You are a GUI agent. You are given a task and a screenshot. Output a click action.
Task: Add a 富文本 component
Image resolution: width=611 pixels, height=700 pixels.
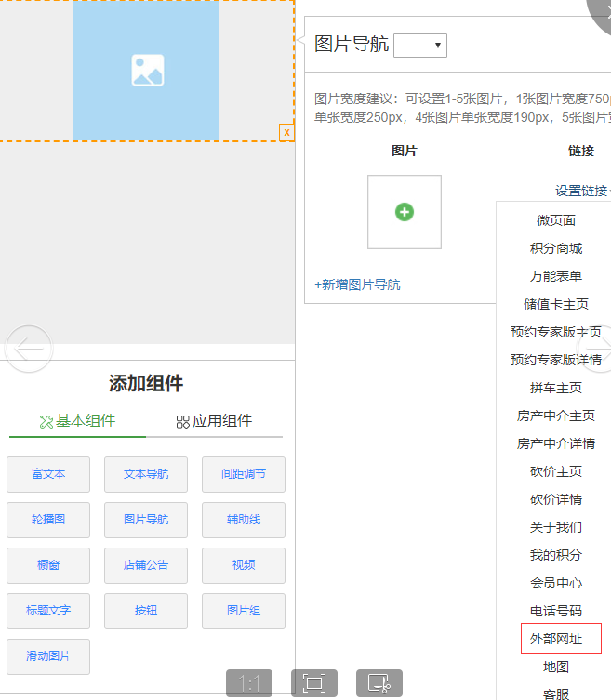48,474
